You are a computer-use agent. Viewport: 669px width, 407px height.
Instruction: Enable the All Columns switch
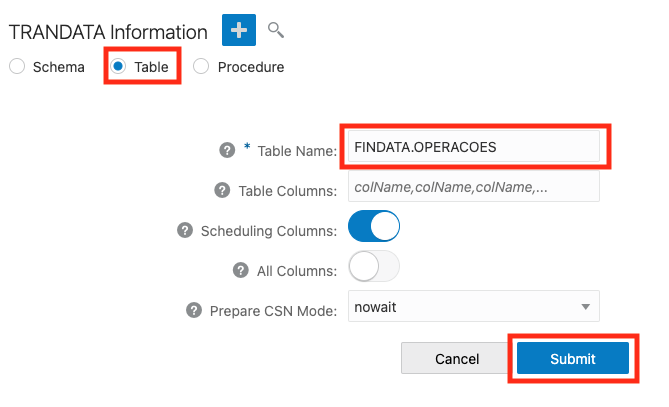374,266
